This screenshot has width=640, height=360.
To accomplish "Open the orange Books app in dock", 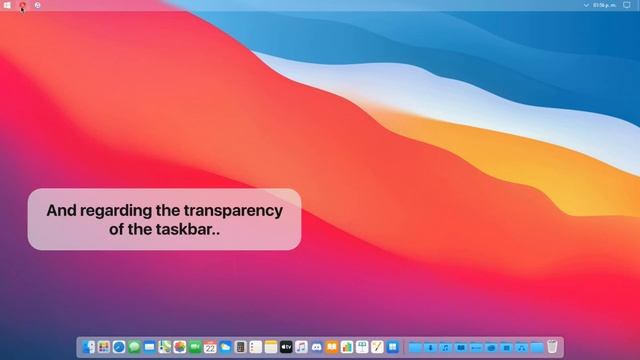I will click(x=332, y=347).
